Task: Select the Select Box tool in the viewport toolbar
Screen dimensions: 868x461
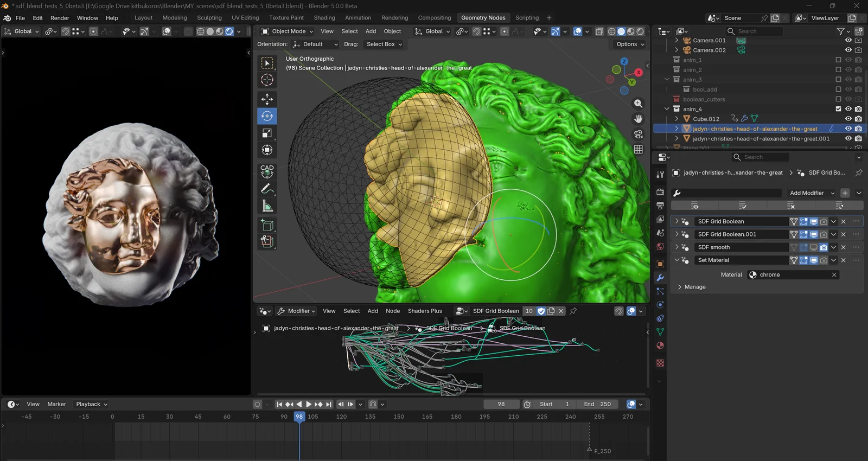Action: [267, 63]
